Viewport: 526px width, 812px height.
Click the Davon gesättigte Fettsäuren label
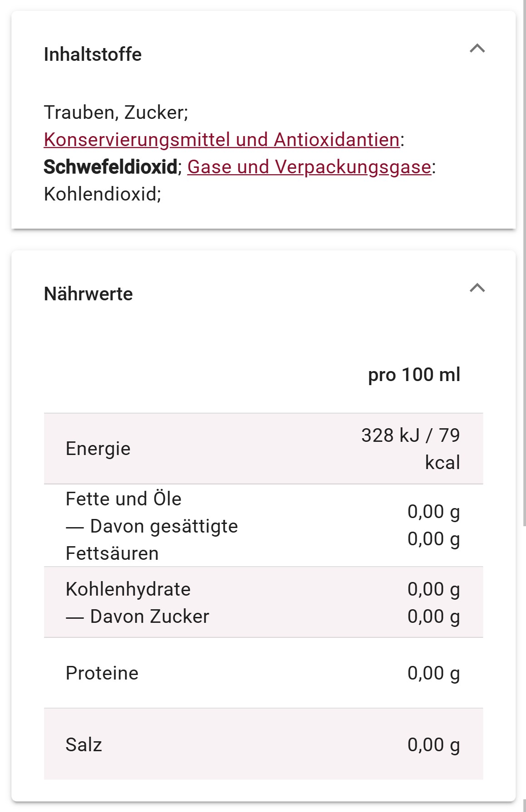152,540
